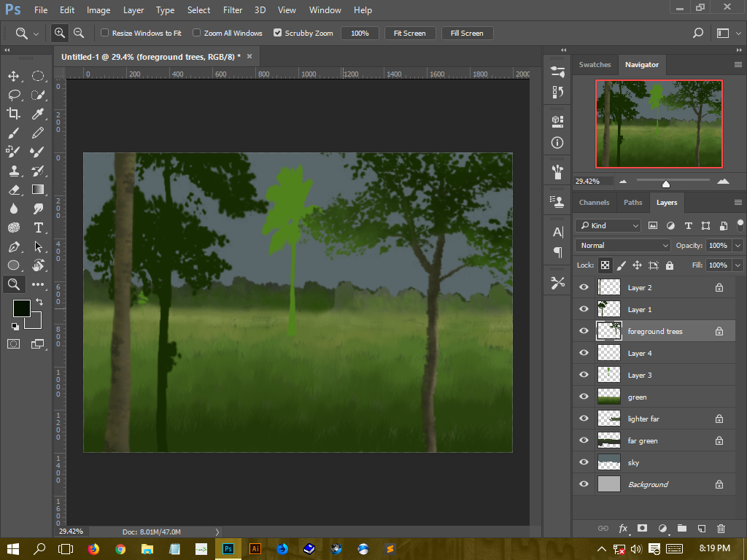747x560 pixels.
Task: Click Navigator zoom in large mountains
Action: tap(723, 181)
